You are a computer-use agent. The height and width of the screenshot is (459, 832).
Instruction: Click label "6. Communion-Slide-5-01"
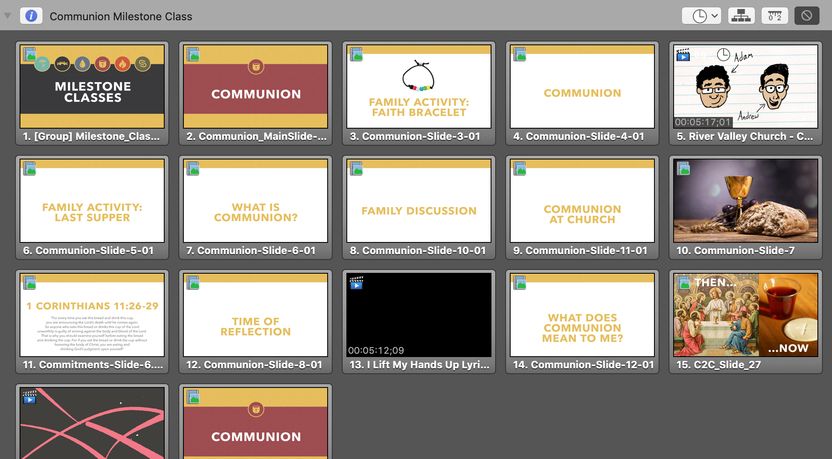coord(88,250)
